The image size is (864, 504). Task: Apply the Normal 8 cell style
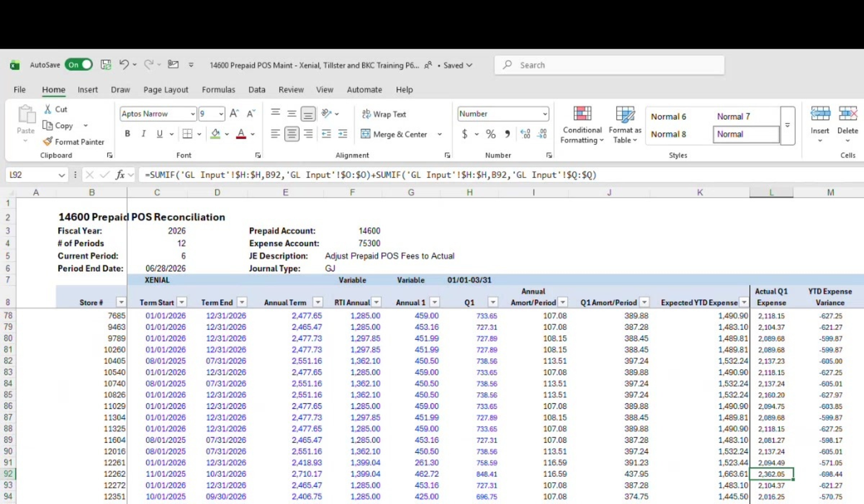(x=669, y=134)
